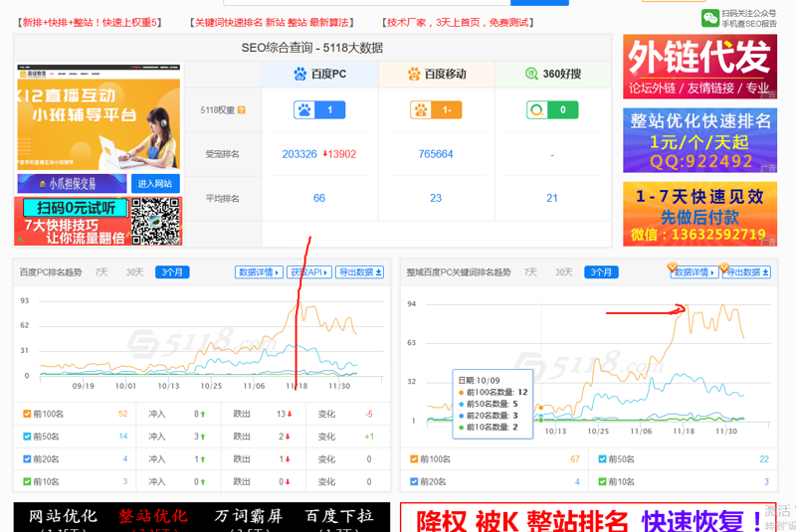Click 360好搜 平均排名 value 21
The width and height of the screenshot is (796, 532).
[552, 198]
